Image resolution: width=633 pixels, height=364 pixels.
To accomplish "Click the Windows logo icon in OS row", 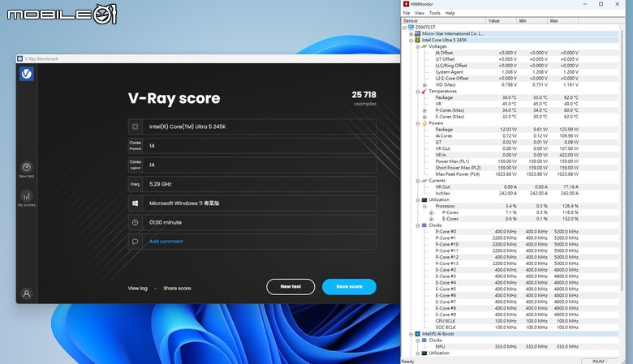I will tap(136, 203).
